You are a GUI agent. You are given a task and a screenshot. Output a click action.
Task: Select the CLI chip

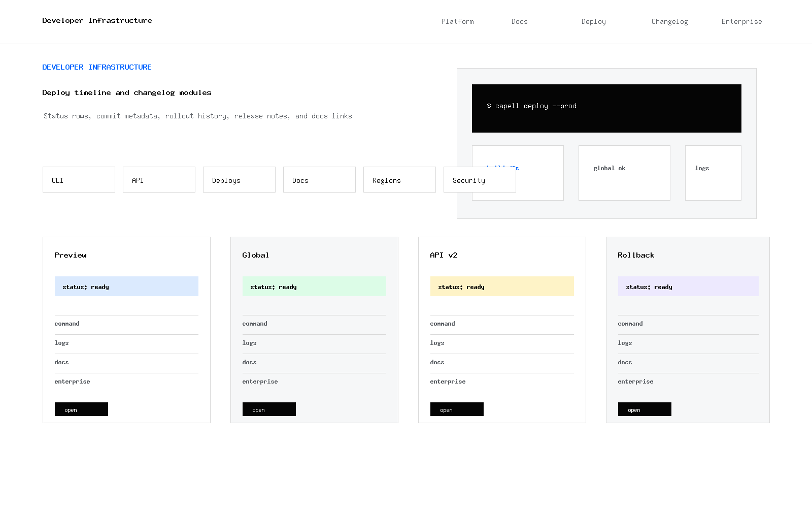click(79, 180)
